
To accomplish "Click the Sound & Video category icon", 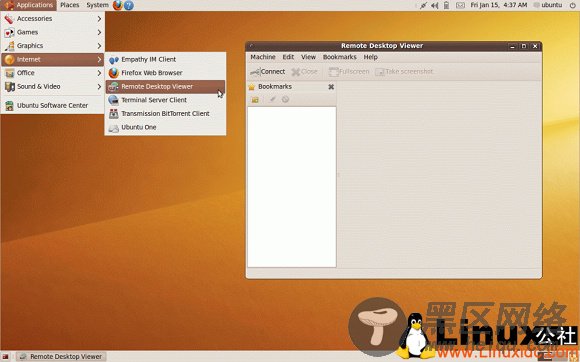I will [9, 87].
